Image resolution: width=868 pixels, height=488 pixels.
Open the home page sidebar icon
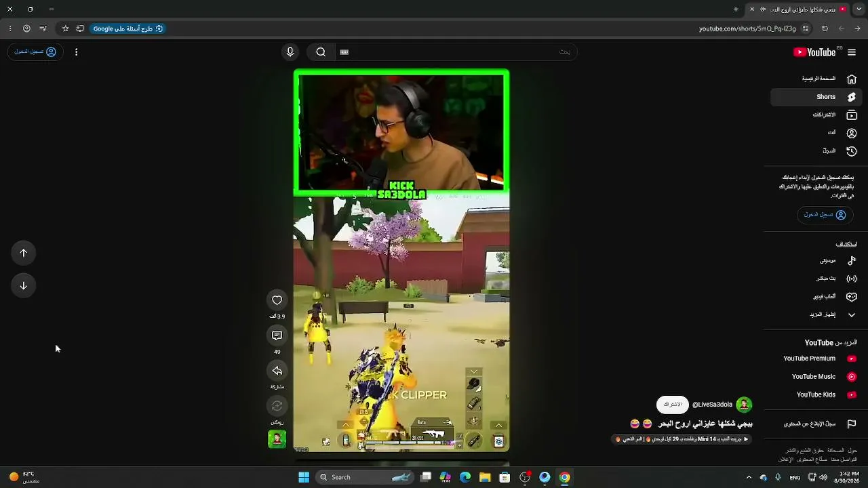[852, 79]
